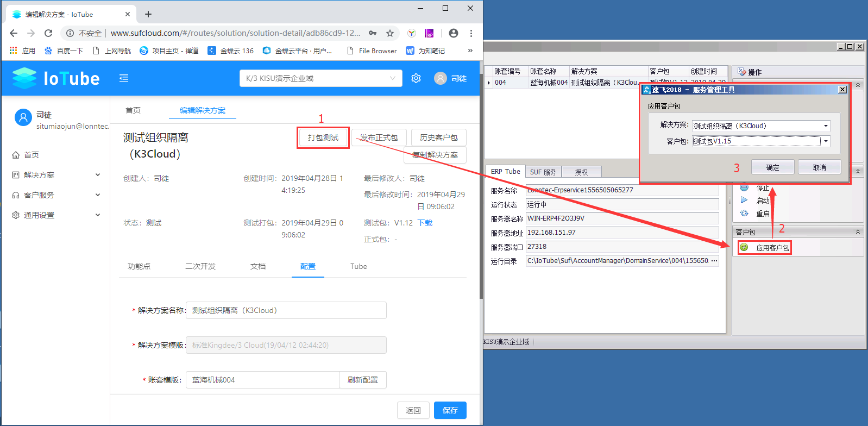Open the 应用 apps bookmark

coord(22,51)
